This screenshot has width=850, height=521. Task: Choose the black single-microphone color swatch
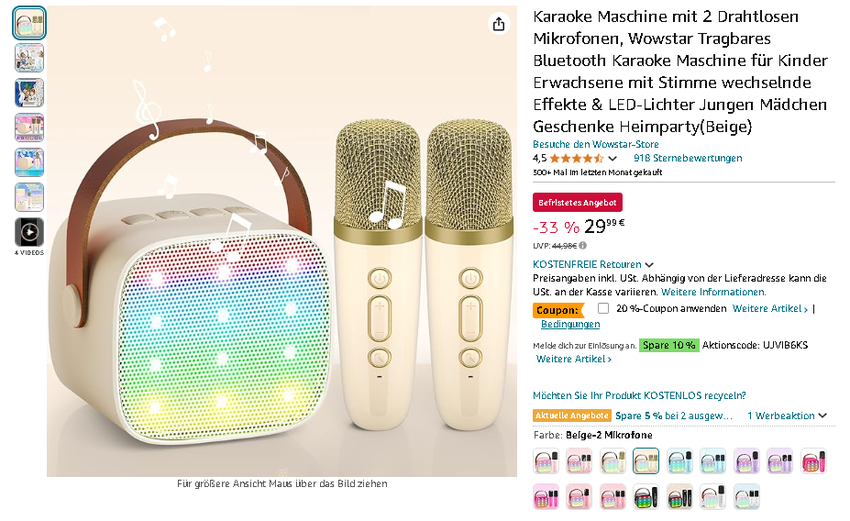click(646, 496)
